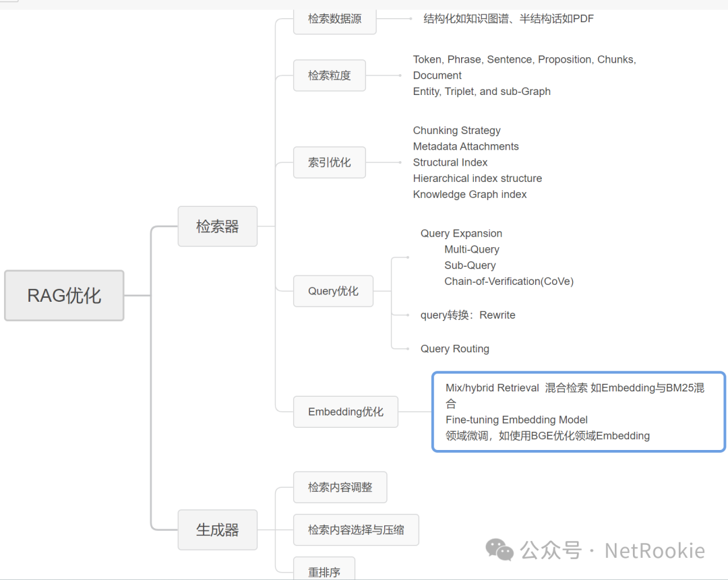Image resolution: width=728 pixels, height=580 pixels.
Task: Click the 检索内容调整 node
Action: coord(340,487)
